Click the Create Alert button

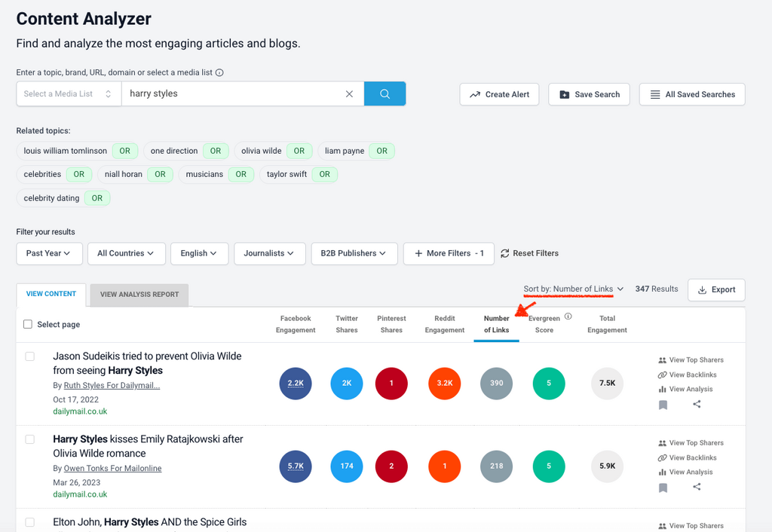coord(500,94)
